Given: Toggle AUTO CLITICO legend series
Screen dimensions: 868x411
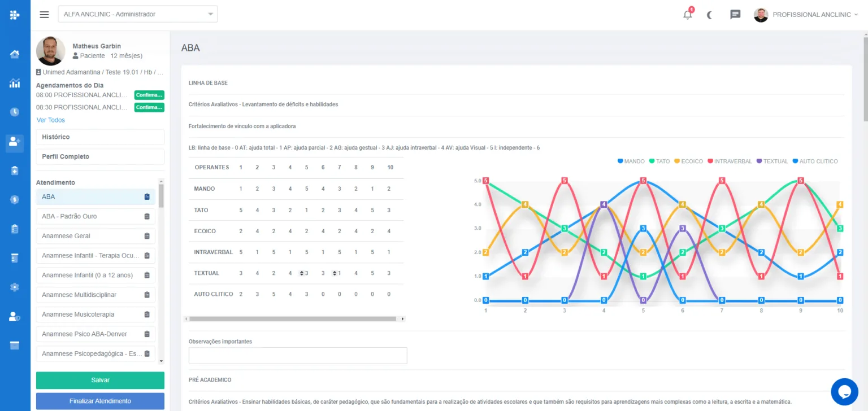Looking at the screenshot, I should coord(815,161).
